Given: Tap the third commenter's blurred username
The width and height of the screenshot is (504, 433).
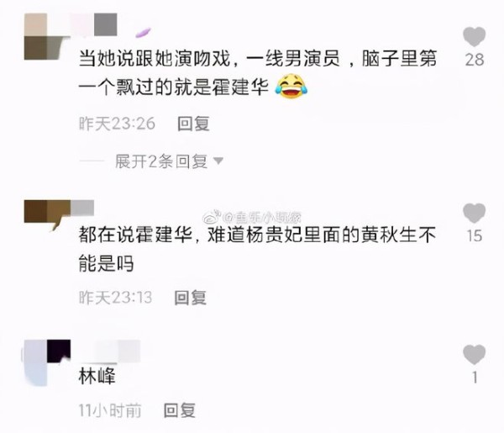Looking at the screenshot, I should pos(106,351).
